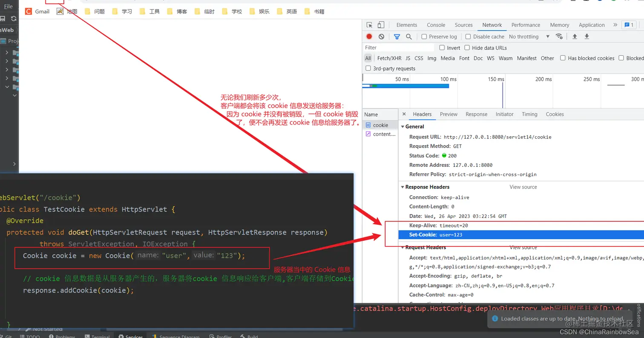Screen dimensions: 644x338
Task: Open the No throttling dropdown
Action: coord(529,37)
